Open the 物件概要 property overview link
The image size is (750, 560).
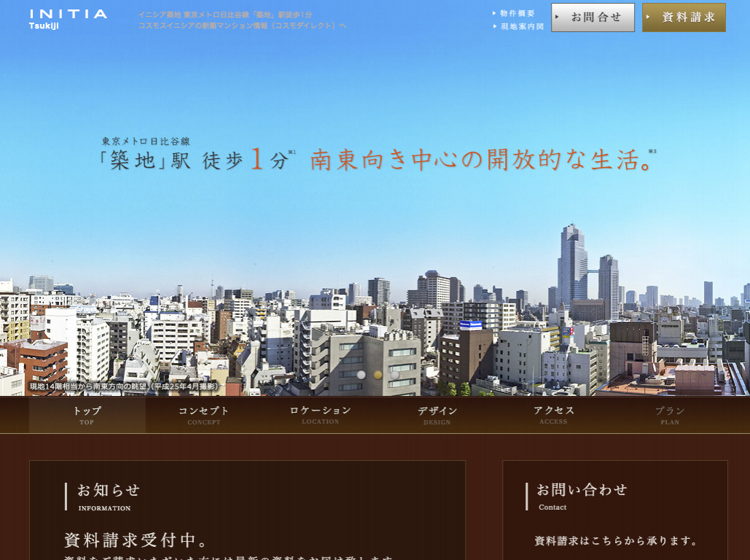(517, 13)
